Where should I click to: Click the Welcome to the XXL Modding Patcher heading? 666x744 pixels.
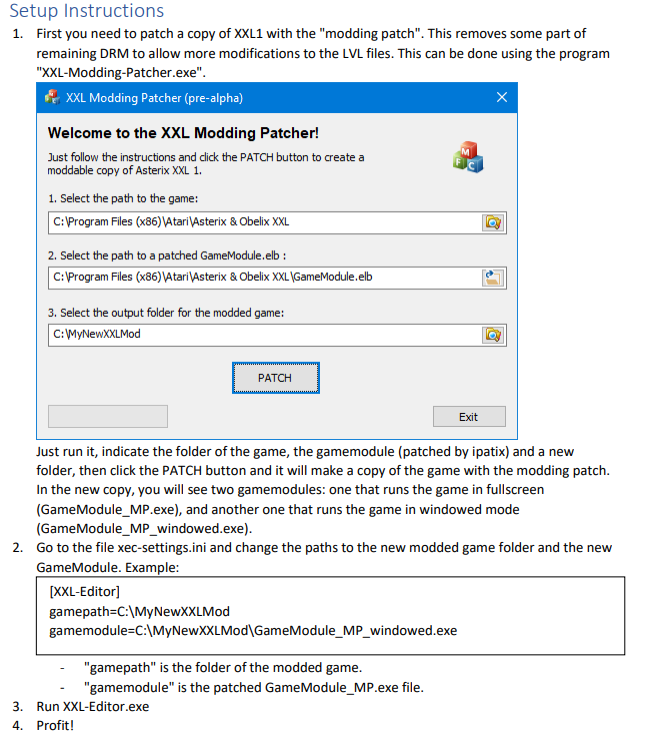[x=183, y=133]
